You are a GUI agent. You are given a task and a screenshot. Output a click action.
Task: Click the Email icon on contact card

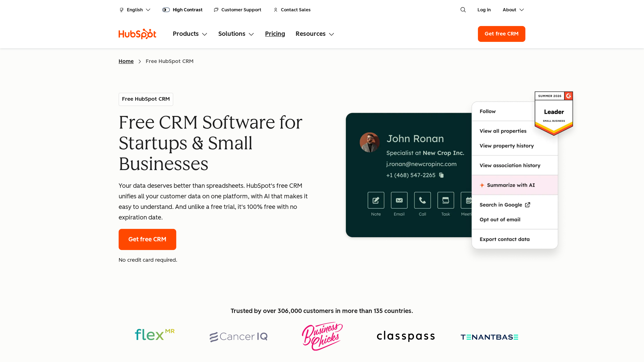coord(399,200)
